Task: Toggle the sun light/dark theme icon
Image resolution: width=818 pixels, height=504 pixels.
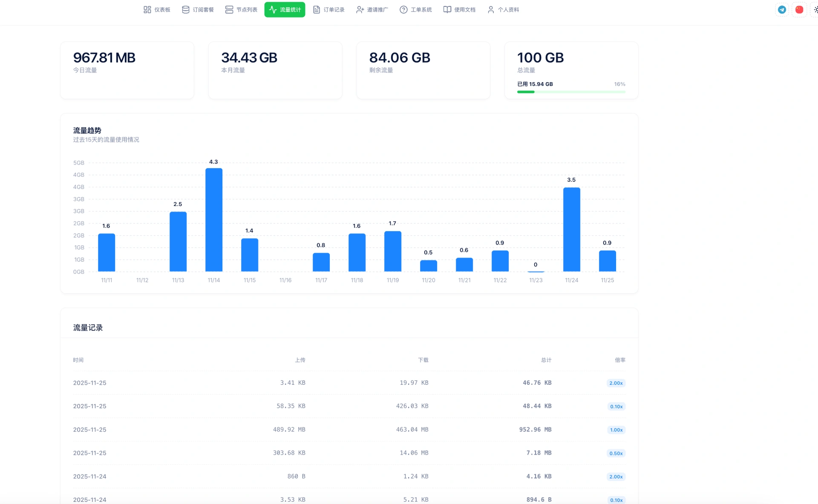Action: coord(815,9)
